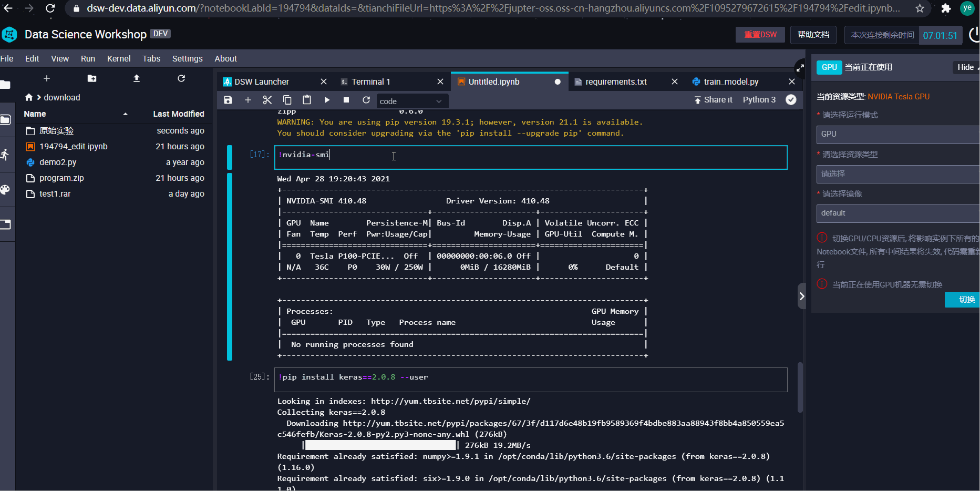This screenshot has height=491, width=980.
Task: Open the 帮助文档 help docs
Action: [x=813, y=35]
